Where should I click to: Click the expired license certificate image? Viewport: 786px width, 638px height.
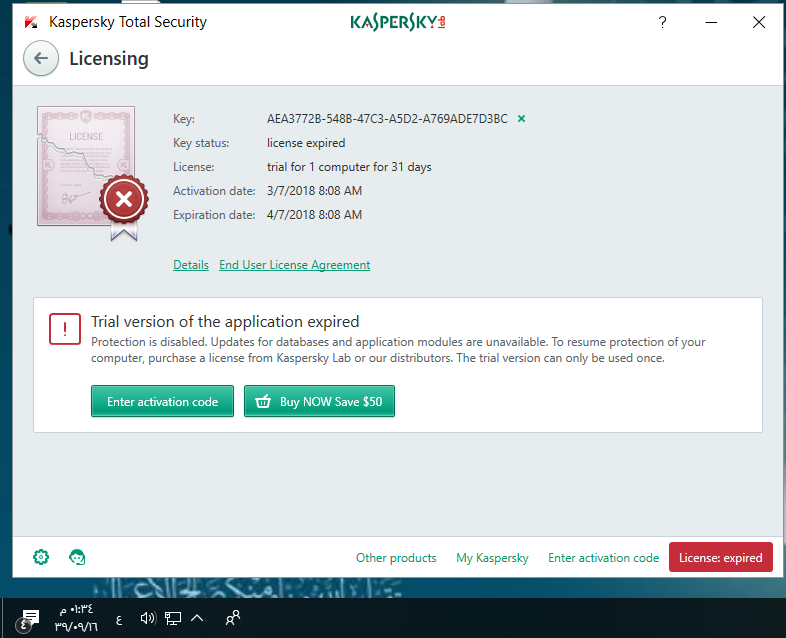(92, 173)
